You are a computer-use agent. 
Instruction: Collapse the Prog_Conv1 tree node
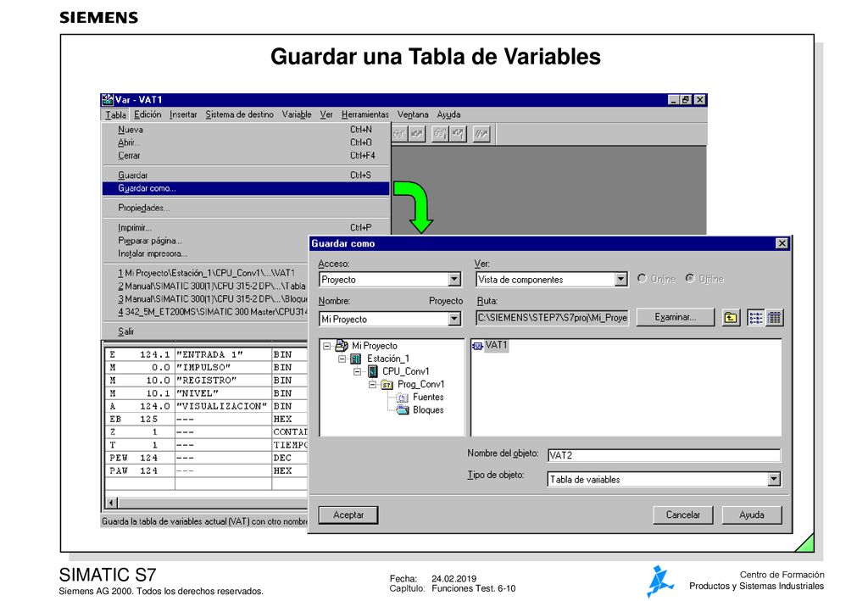click(x=373, y=385)
